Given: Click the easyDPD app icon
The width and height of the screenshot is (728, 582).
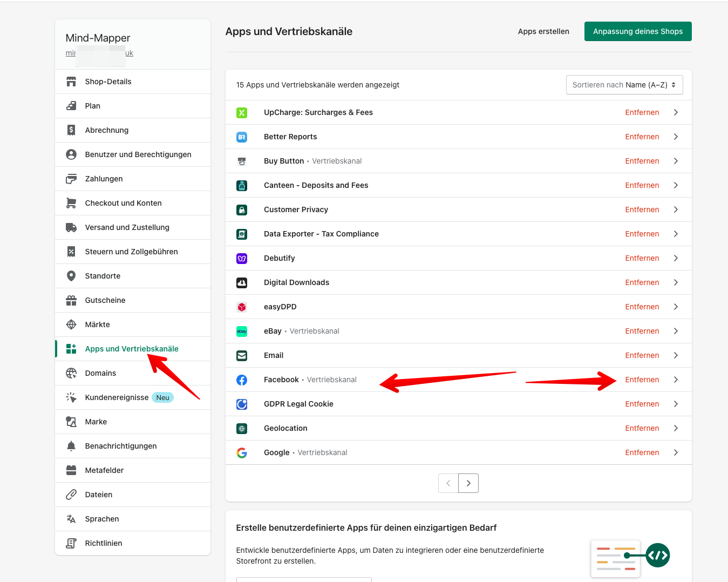Looking at the screenshot, I should (242, 307).
